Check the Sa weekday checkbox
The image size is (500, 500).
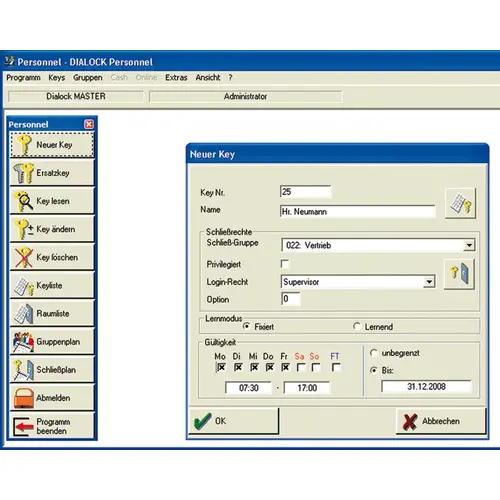pos(301,367)
